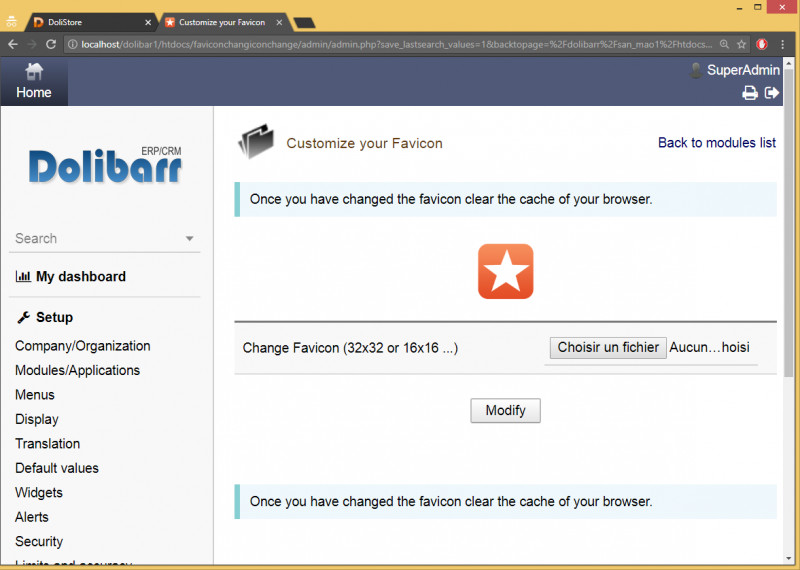Open the Setup menu section

coord(54,317)
